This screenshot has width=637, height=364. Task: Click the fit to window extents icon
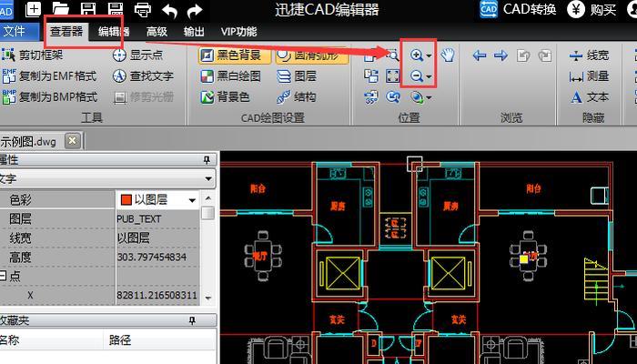392,76
